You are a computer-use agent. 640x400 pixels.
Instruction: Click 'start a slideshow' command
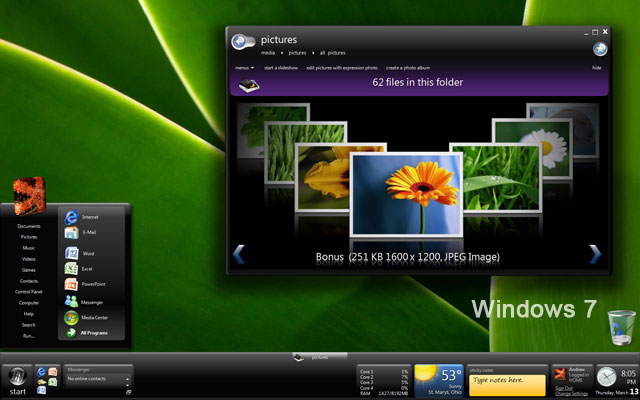pos(281,68)
